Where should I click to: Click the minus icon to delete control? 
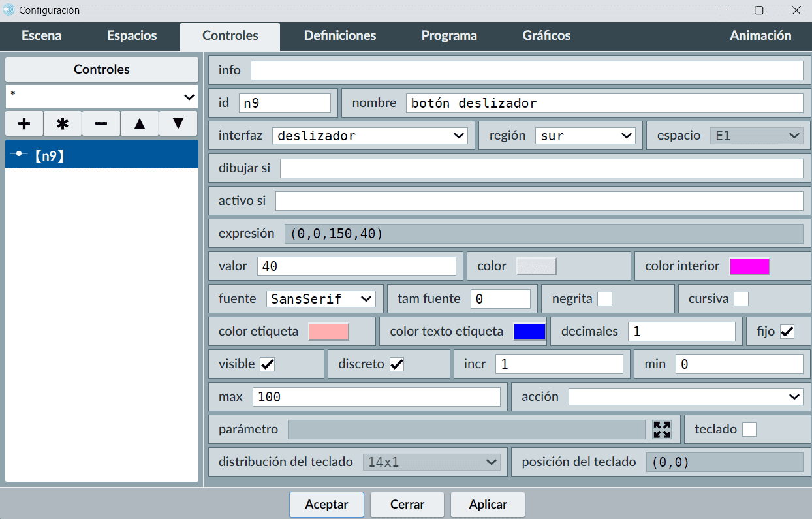[x=101, y=123]
